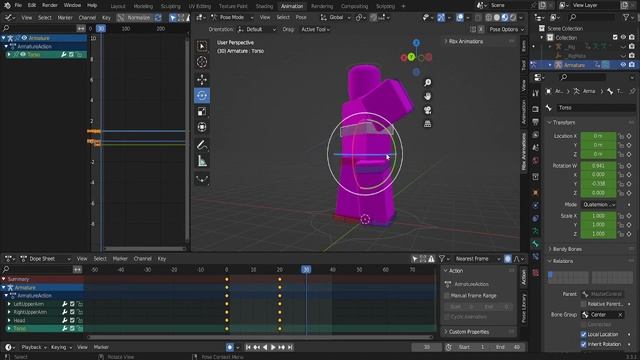Click the blue Z axis on navigation gizmo

(x=416, y=43)
